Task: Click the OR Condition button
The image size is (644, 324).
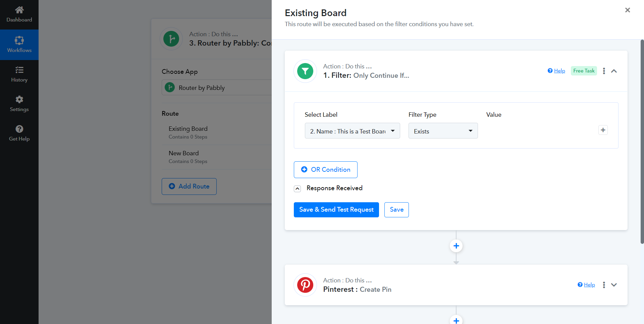Action: point(325,170)
